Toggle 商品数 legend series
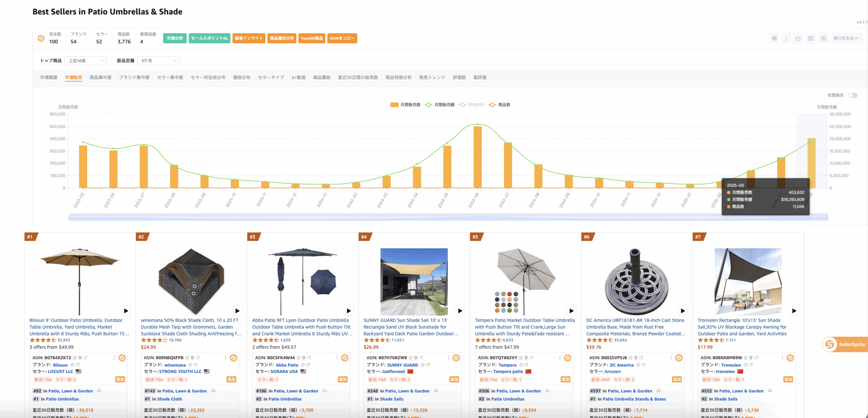The image size is (868, 418). click(x=499, y=105)
